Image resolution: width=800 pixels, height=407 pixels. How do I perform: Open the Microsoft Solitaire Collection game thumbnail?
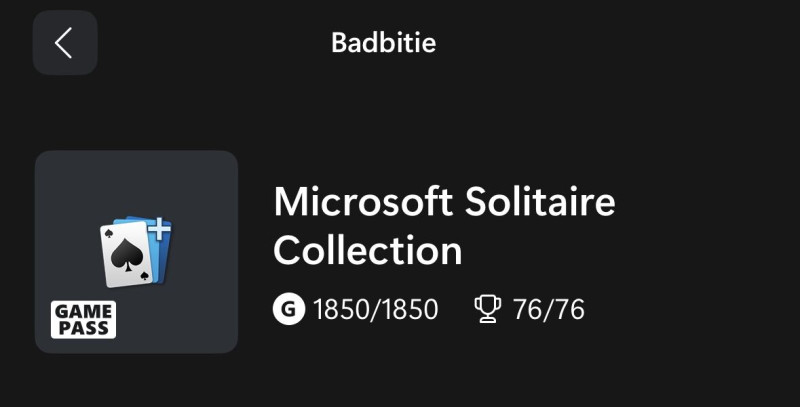point(136,251)
